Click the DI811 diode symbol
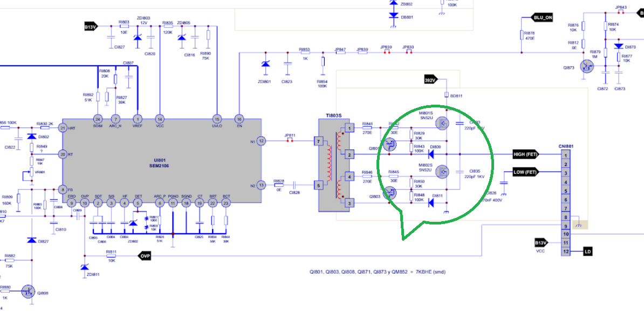Screen dimensions: 644x327 tap(431, 202)
